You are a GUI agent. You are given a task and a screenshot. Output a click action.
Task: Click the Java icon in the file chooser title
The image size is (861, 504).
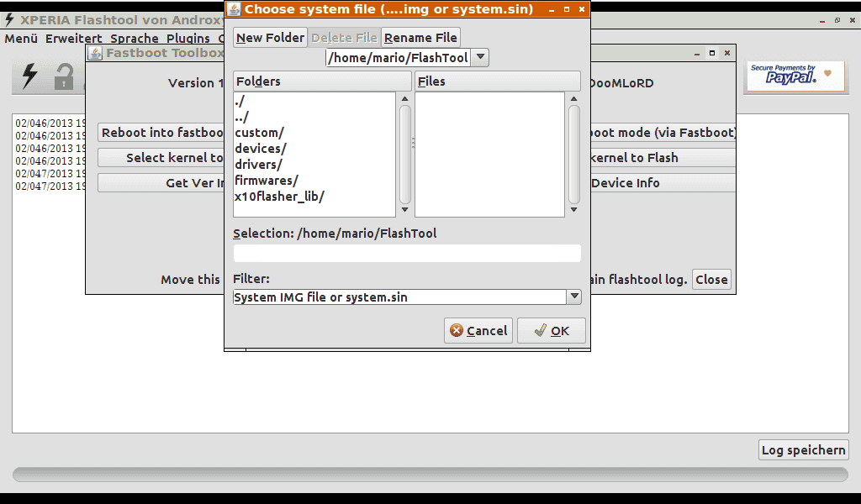(234, 9)
